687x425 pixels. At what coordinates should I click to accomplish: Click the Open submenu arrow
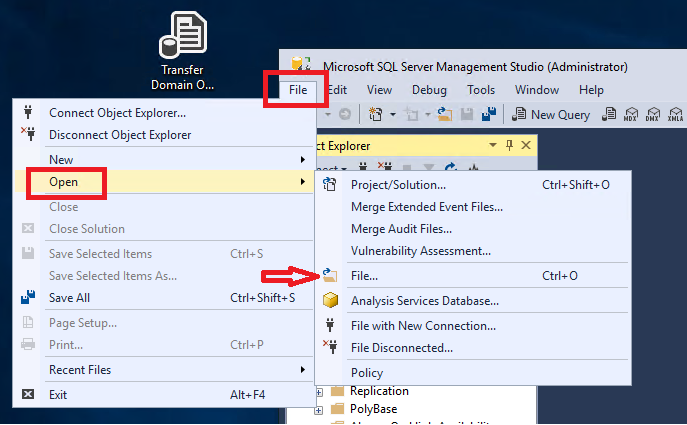[x=303, y=182]
